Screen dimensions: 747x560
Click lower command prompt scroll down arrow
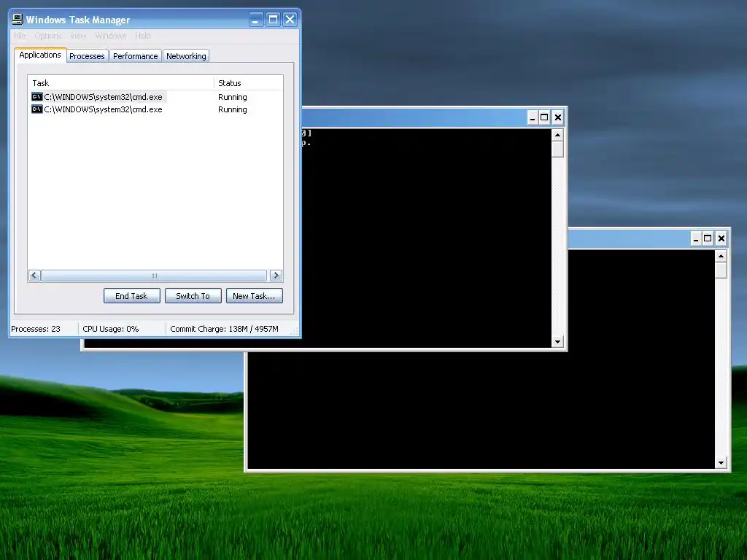point(721,462)
